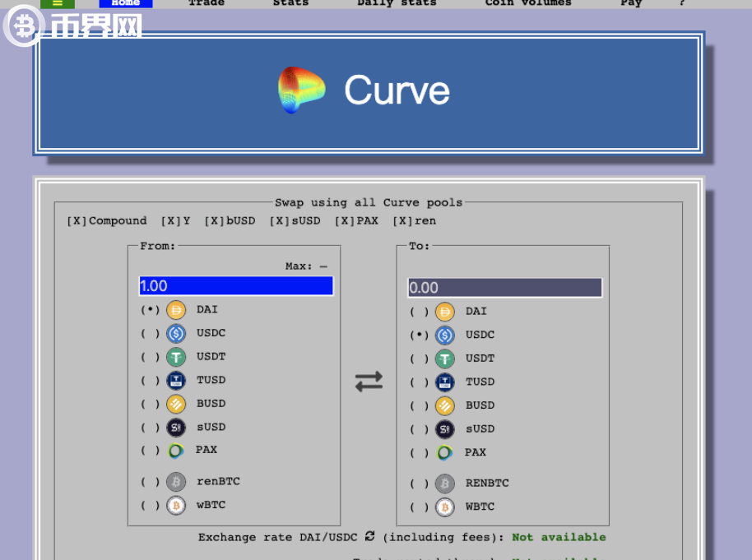Select RENBTC radio button under To
The image size is (752, 560).
pyautogui.click(x=419, y=484)
